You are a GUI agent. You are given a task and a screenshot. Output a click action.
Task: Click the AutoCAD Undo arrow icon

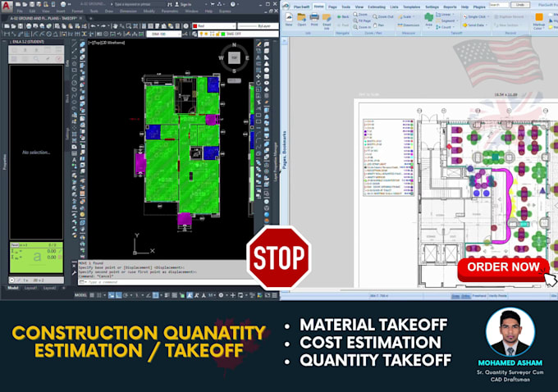[x=94, y=26]
